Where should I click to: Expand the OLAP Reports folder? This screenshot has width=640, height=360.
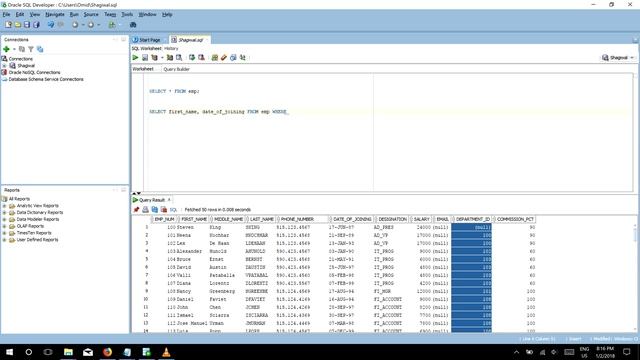(x=4, y=226)
